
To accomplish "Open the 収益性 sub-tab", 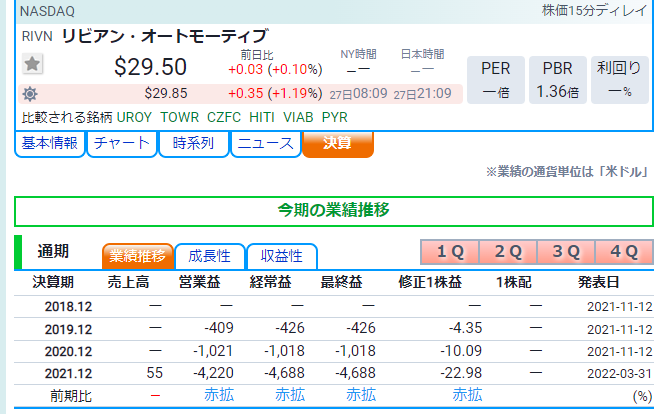I will click(x=282, y=256).
